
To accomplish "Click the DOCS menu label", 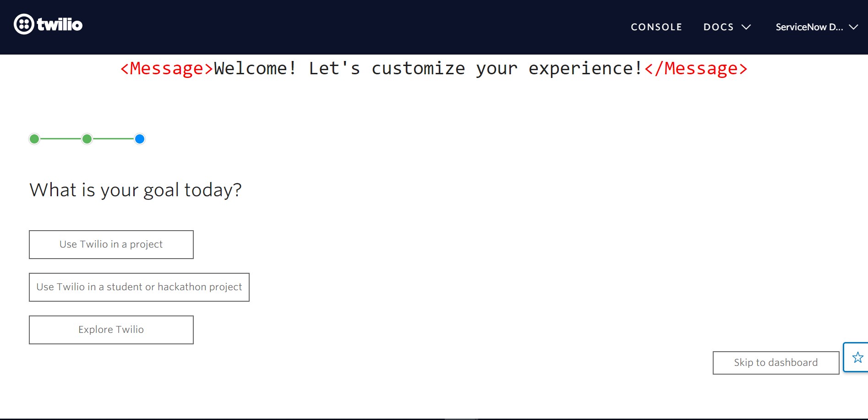I will tap(718, 27).
